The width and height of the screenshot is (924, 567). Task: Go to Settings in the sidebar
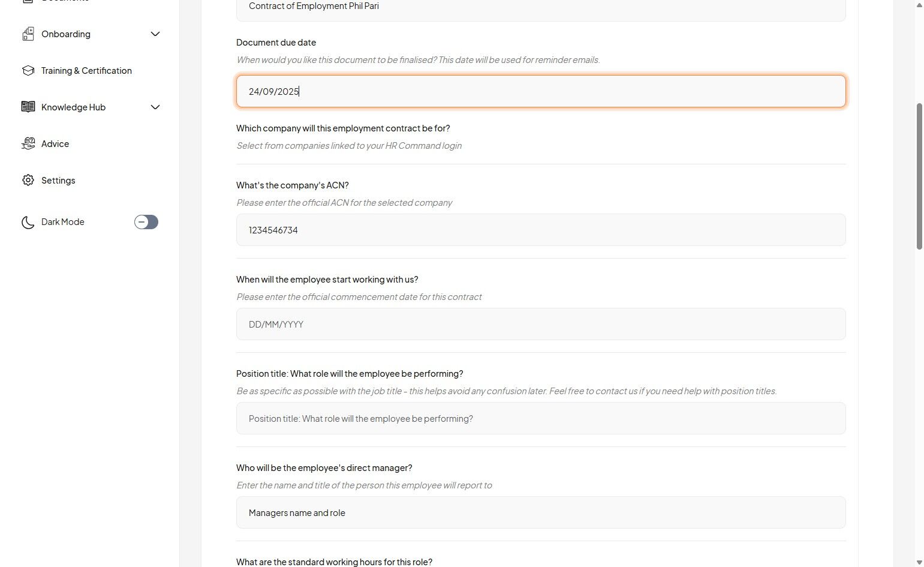[x=58, y=181]
